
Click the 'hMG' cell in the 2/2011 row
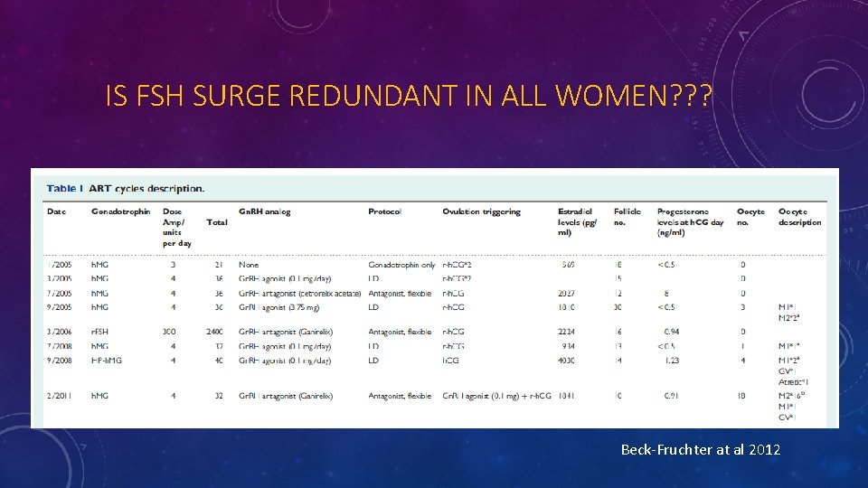[x=99, y=396]
